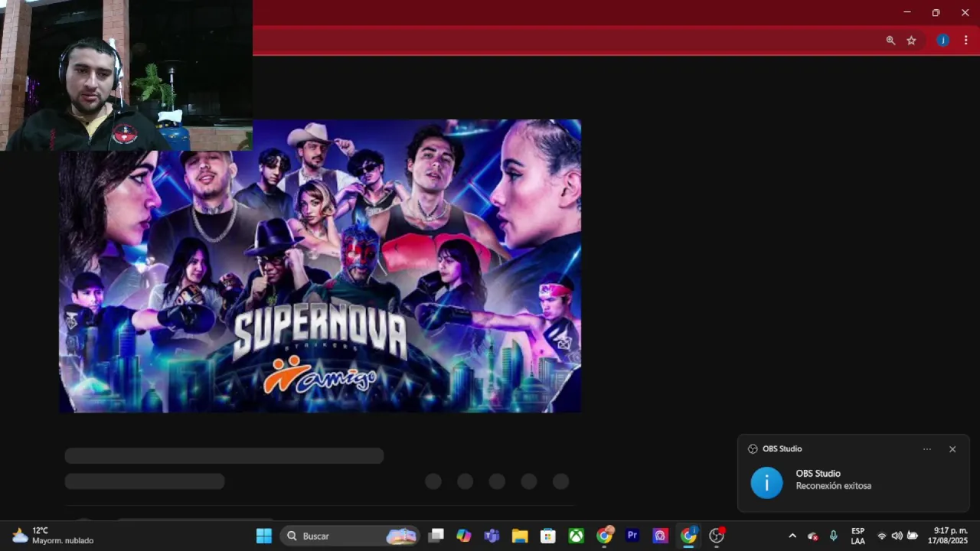Open the ESP LAA input language switcher
Viewport: 980px width, 551px height.
click(858, 536)
